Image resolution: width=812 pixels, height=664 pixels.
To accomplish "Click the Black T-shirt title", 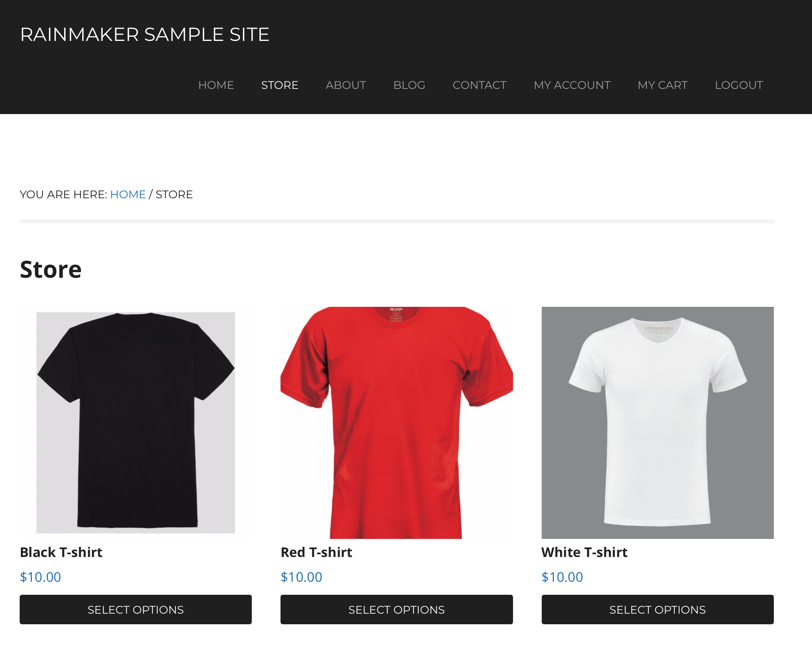I will click(x=61, y=552).
